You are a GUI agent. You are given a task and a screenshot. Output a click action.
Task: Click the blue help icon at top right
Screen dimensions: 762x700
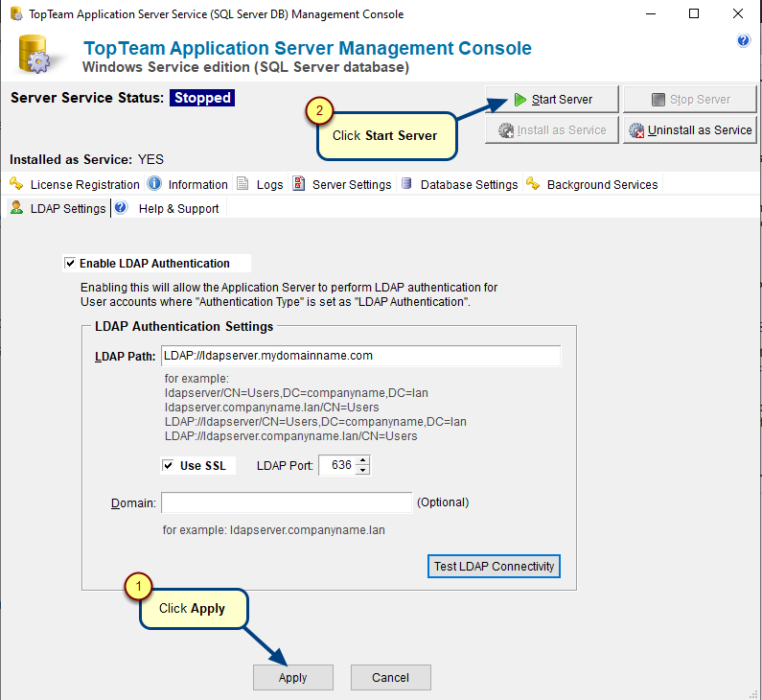point(743,40)
